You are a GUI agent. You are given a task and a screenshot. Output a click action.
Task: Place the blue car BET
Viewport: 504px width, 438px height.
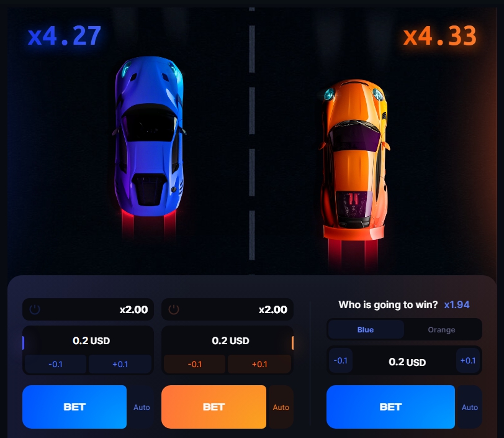click(x=74, y=407)
